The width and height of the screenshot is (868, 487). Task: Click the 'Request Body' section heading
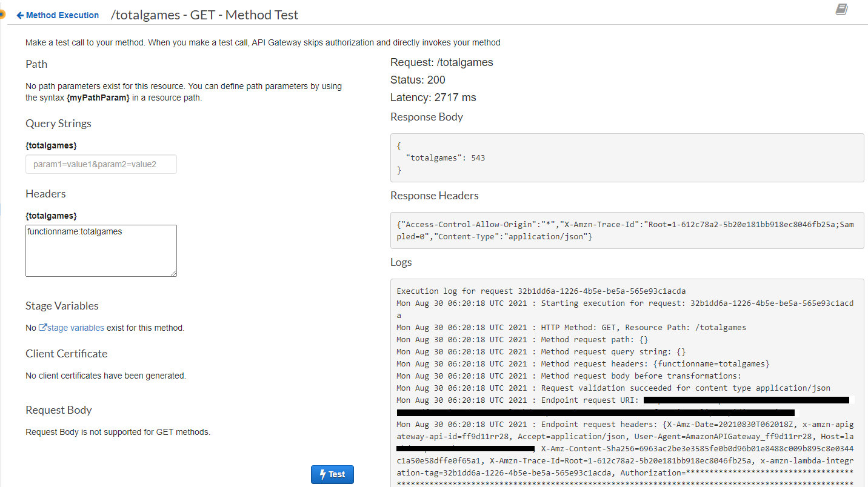59,410
